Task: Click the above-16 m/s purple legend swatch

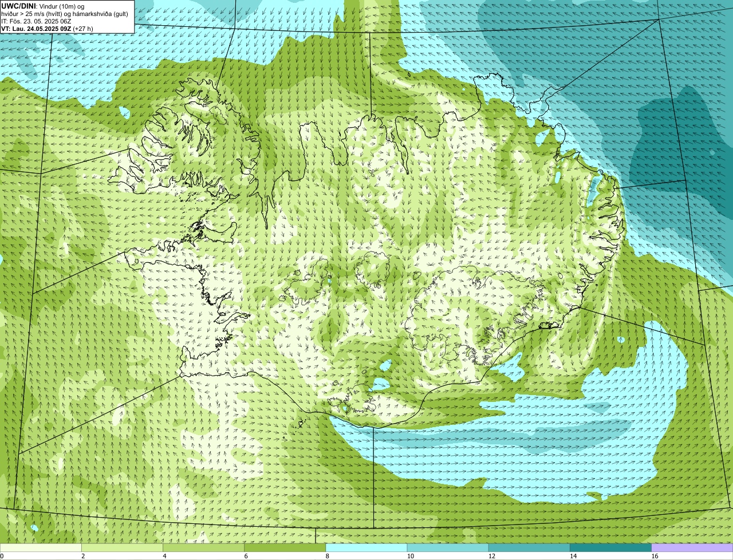Action: point(692,547)
